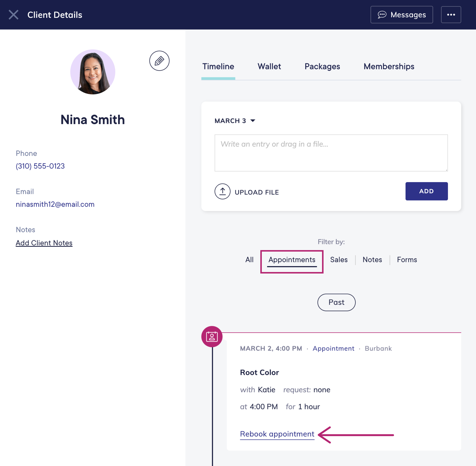Filter timeline by Notes
This screenshot has height=466, width=476.
tap(372, 259)
